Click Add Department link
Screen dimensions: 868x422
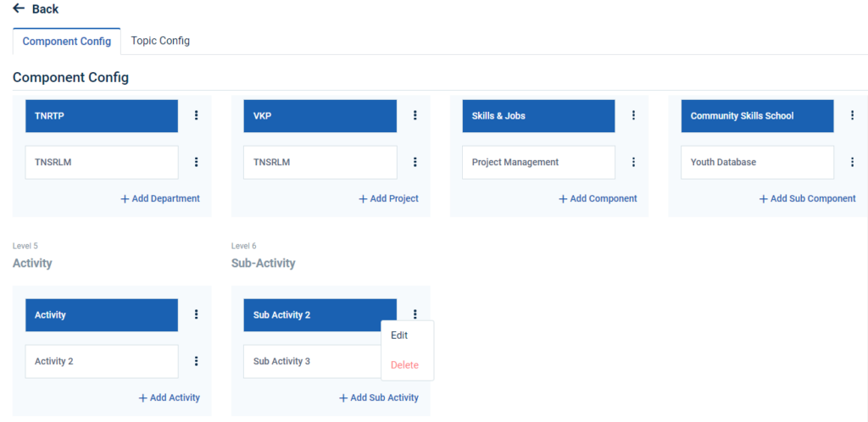click(x=160, y=199)
